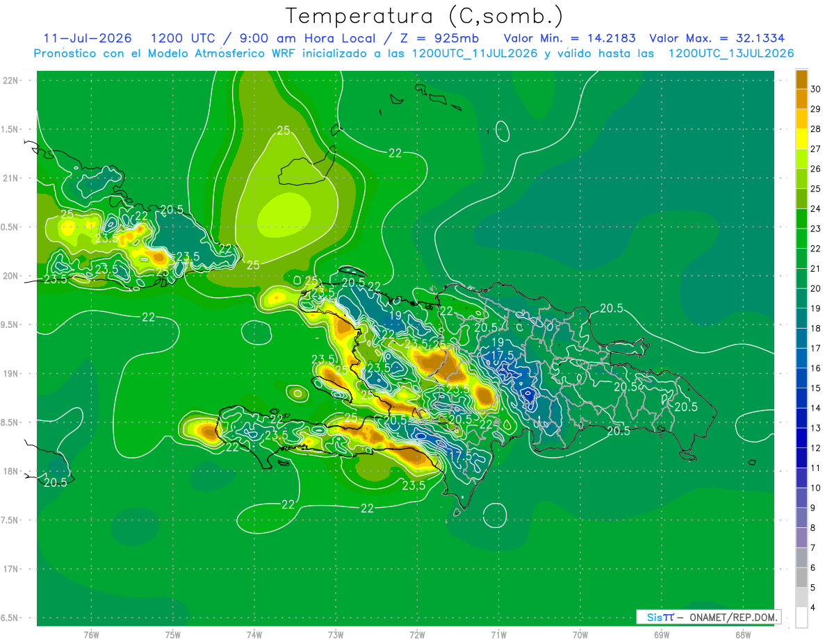The image size is (834, 644).
Task: Pick the light green swatch between legend 25 and 26
Action: click(801, 179)
